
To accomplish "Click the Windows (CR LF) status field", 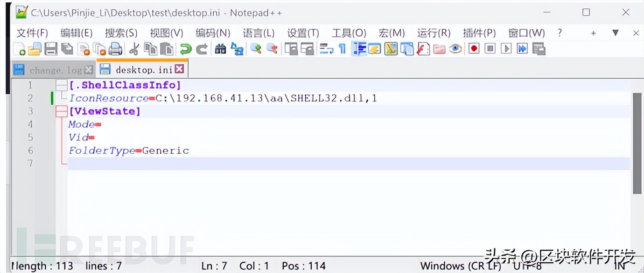I will (x=461, y=266).
